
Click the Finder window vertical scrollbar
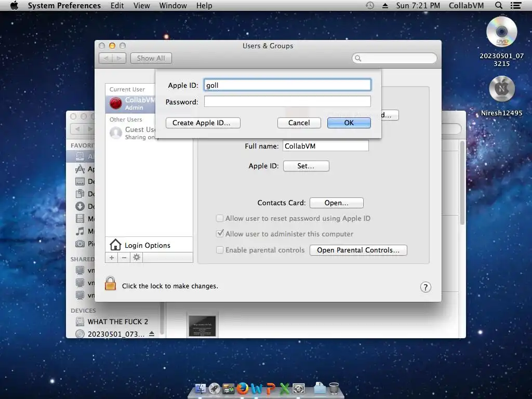click(462, 183)
